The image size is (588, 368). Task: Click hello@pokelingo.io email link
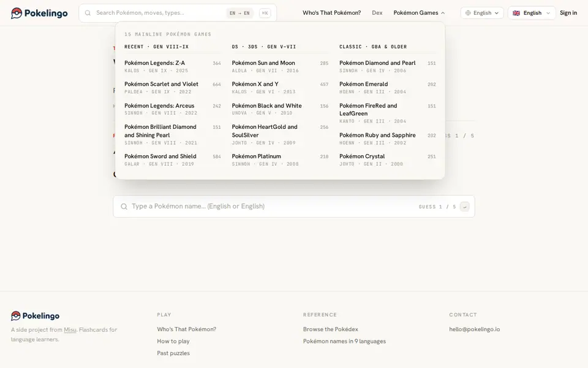point(474,329)
